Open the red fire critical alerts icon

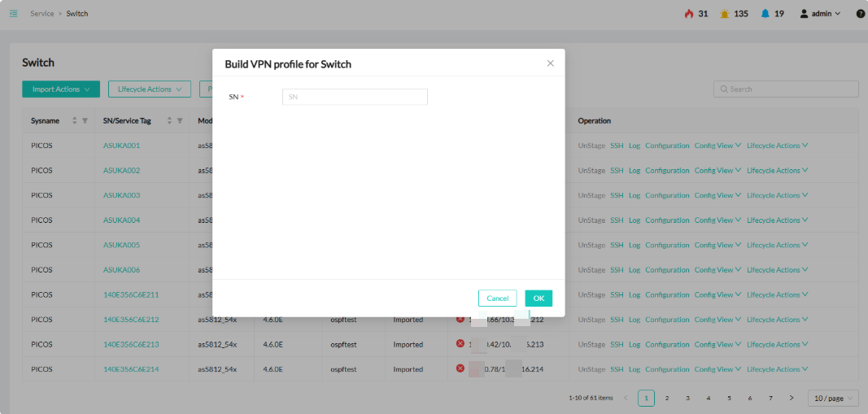tap(689, 14)
